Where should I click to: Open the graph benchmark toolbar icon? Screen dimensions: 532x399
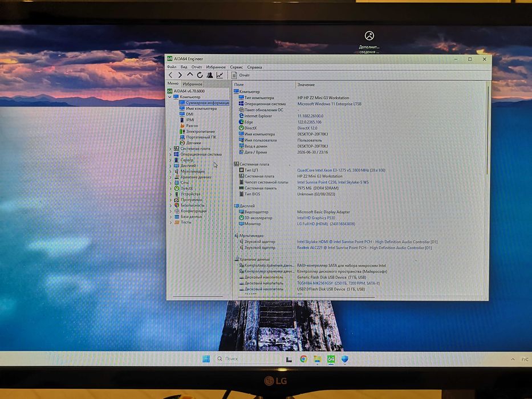click(x=220, y=75)
